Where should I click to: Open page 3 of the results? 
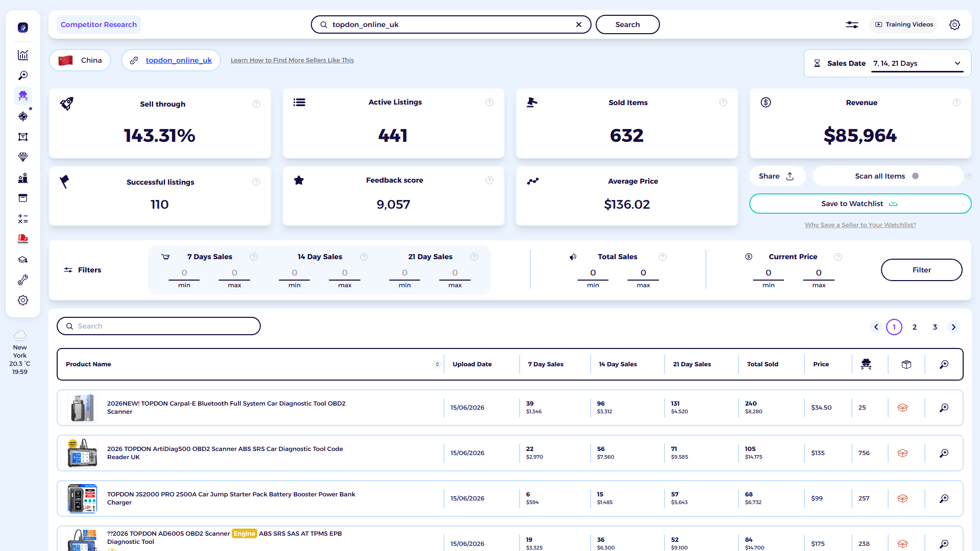coord(935,327)
